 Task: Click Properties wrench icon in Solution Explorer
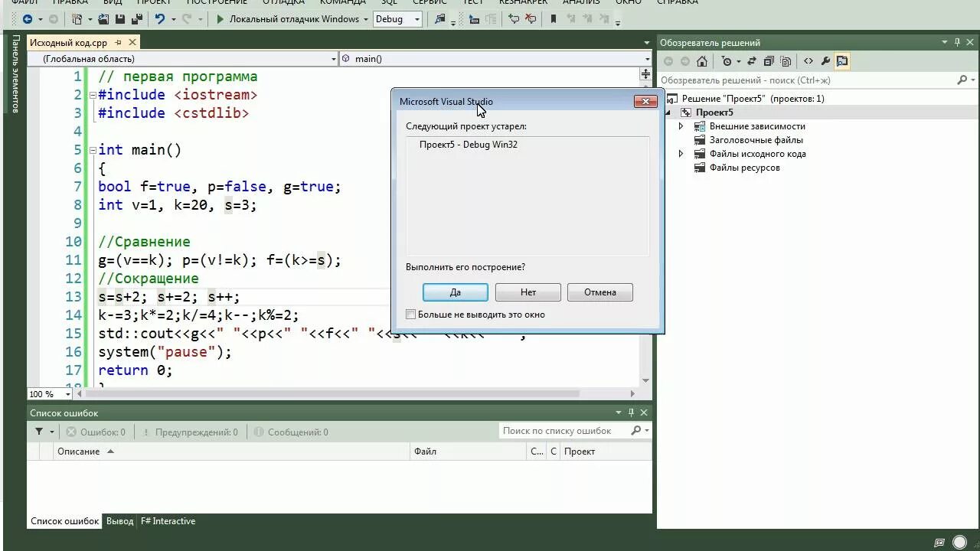click(825, 61)
